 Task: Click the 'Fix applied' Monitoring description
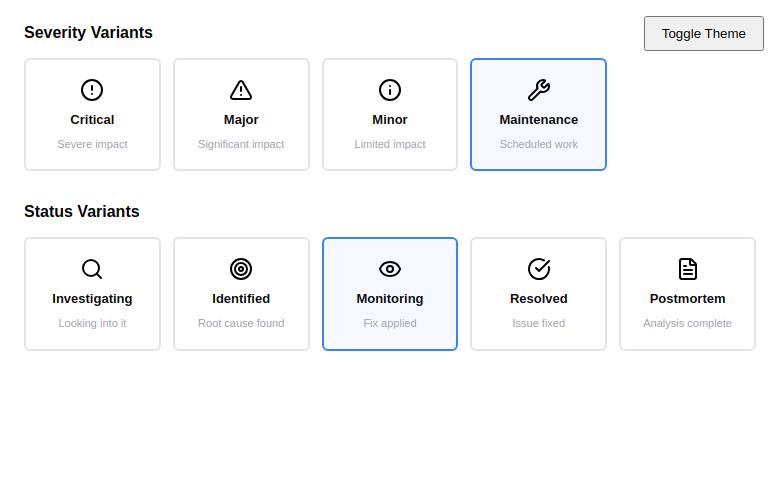coord(390,323)
